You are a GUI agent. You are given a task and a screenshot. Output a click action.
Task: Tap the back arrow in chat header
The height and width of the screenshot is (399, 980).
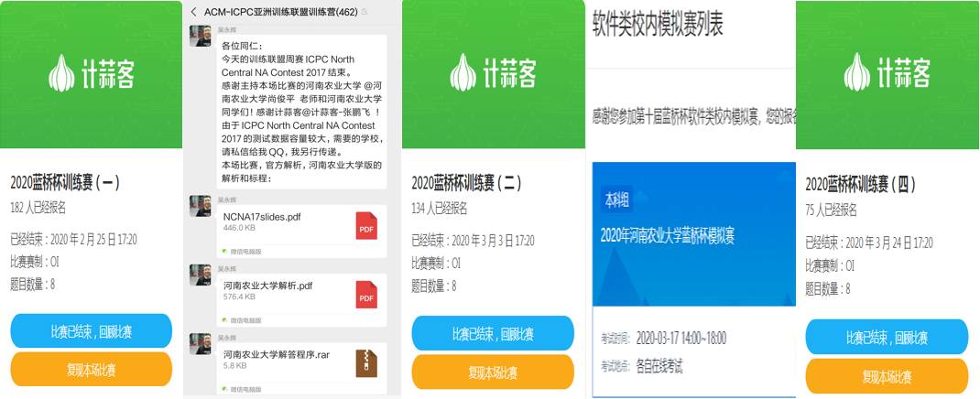194,12
